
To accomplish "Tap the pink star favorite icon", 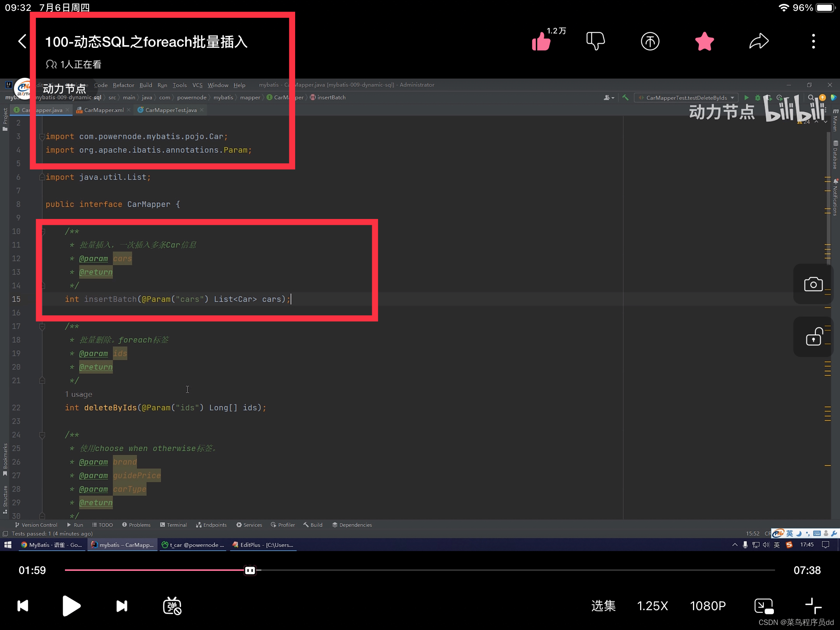I will (x=704, y=41).
